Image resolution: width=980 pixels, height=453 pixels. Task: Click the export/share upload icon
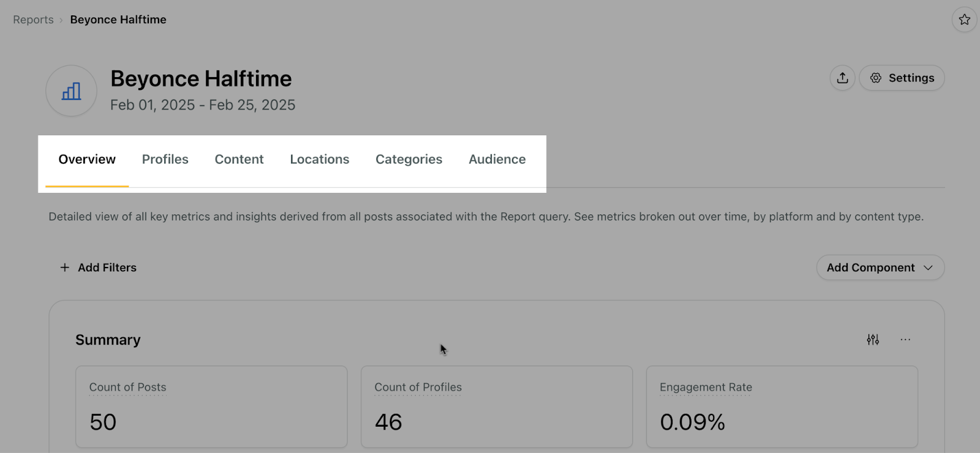coord(843,78)
